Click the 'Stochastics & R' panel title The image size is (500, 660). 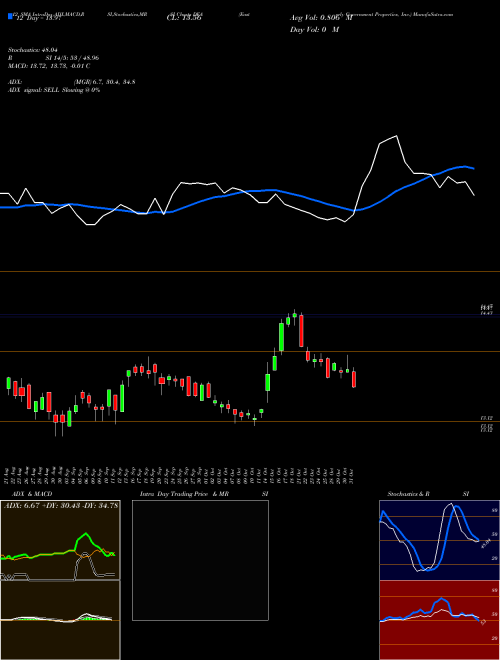[408, 494]
